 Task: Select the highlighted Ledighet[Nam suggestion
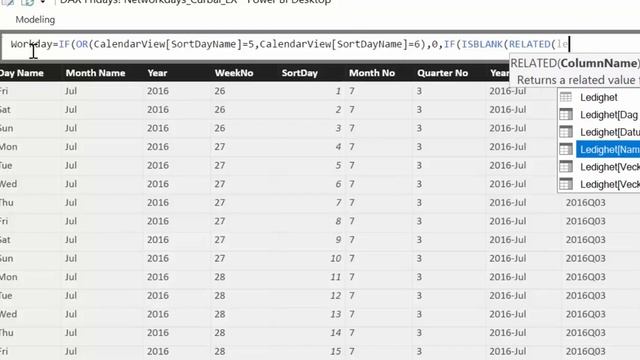tap(608, 149)
